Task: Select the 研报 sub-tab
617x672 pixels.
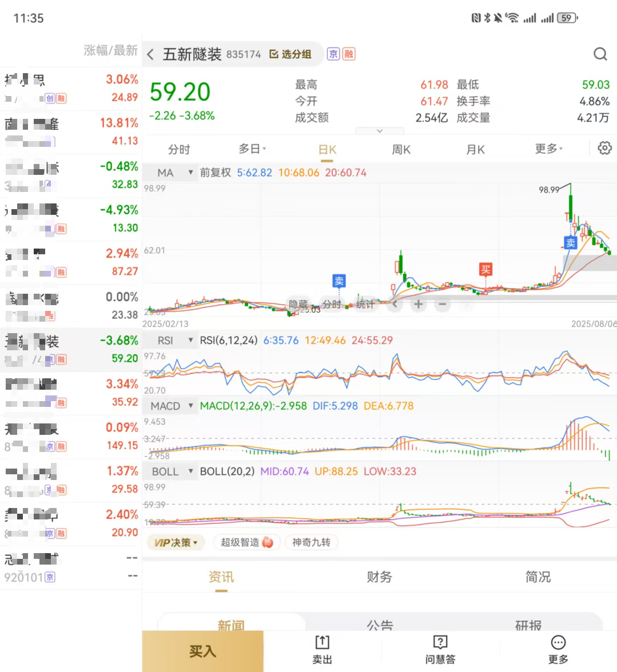Action: (528, 624)
